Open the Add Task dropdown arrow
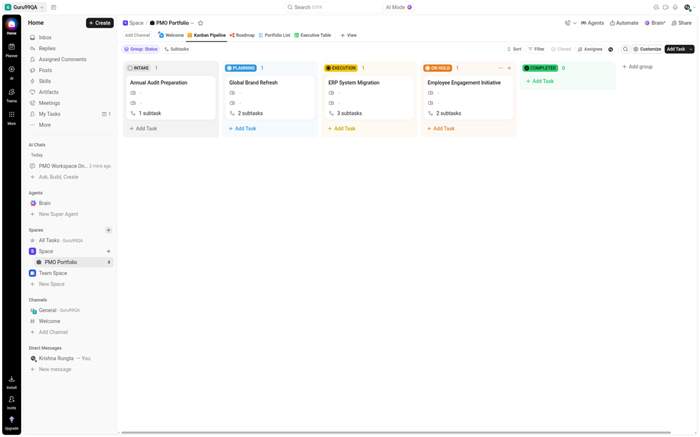Viewport: 700px width, 437px height. pos(691,49)
